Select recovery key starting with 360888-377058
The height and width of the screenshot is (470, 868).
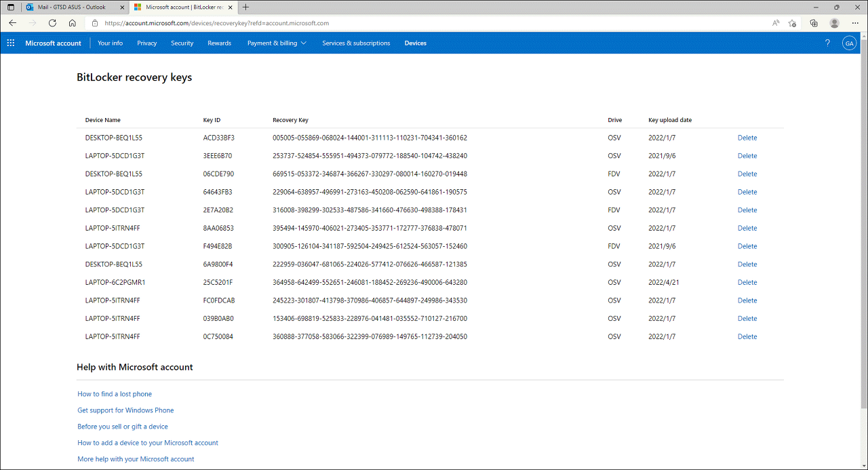coord(370,336)
